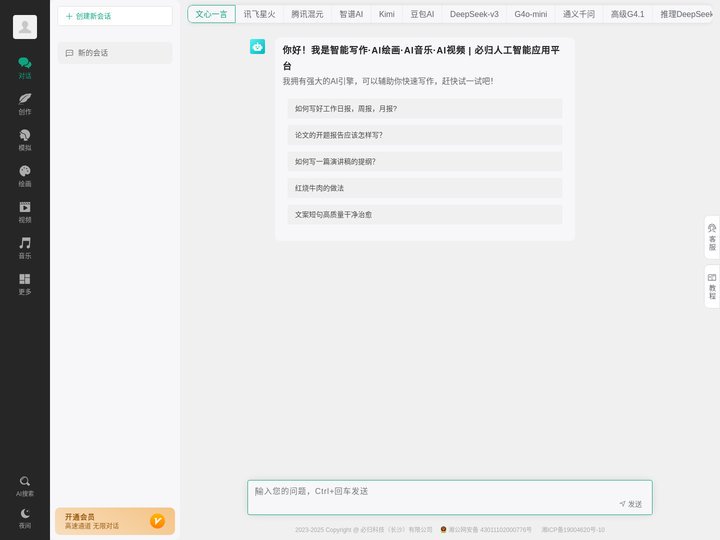This screenshot has height=540, width=720.
Task: Switch to the 智谱AI model tab
Action: pos(351,14)
